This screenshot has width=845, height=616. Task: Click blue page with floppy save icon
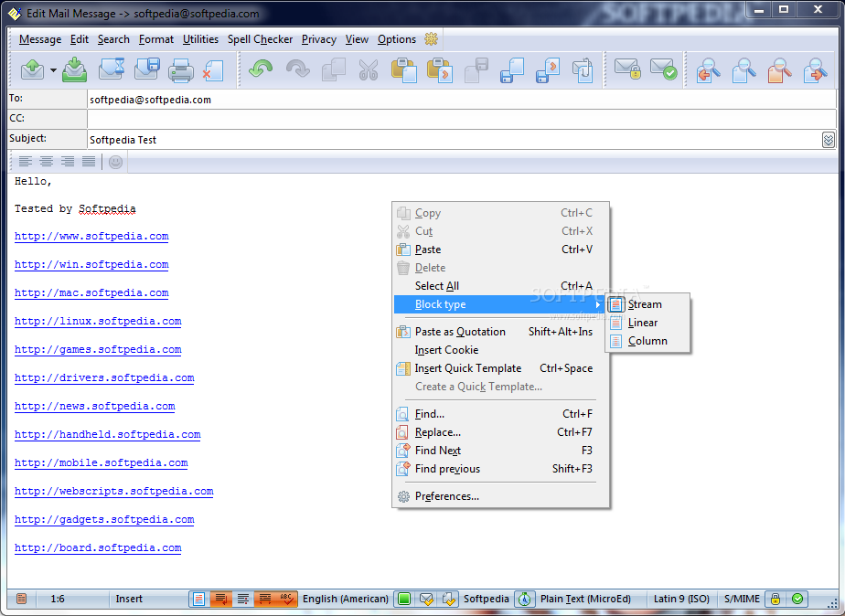(512, 70)
